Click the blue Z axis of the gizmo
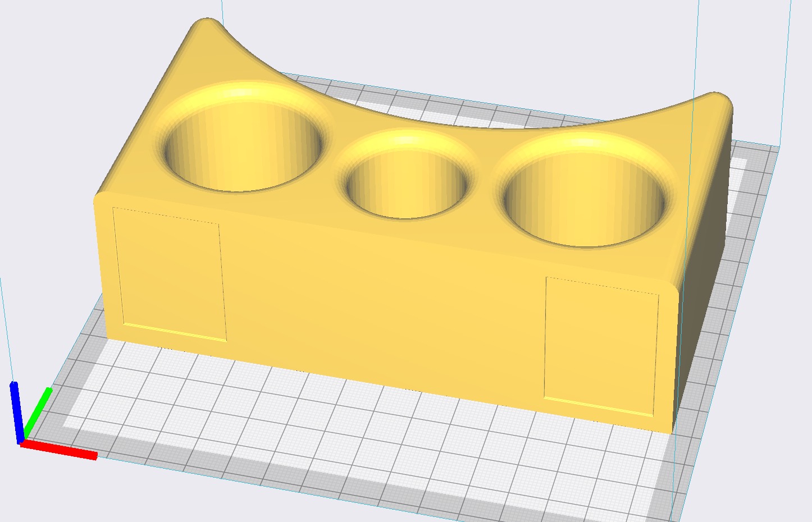Screen dimensions: 812x522 [17, 412]
